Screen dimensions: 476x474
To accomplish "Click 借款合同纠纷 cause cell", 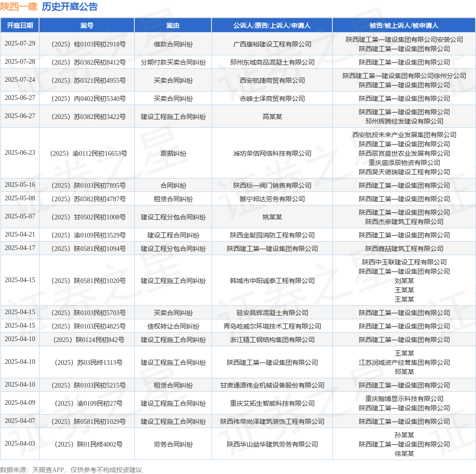I will tap(173, 44).
